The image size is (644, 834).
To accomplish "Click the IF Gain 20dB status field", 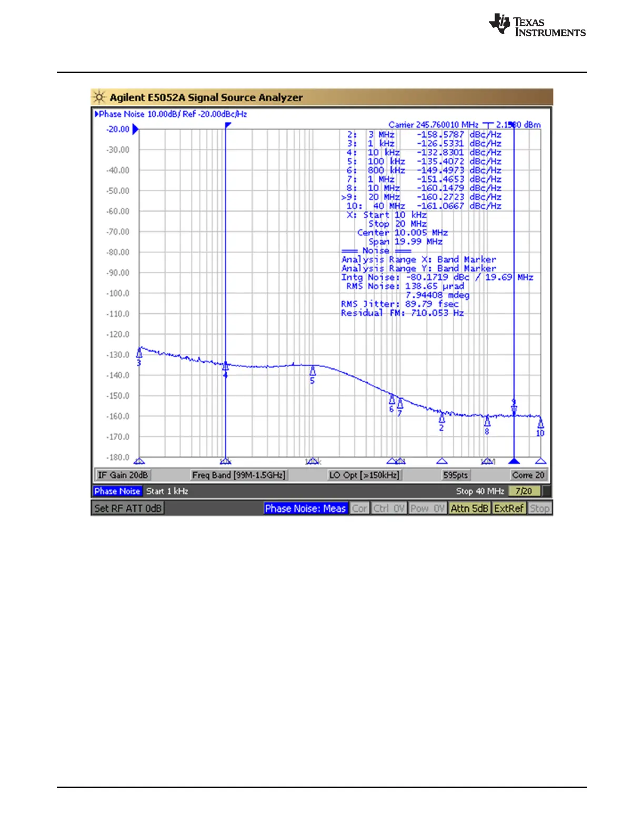I will point(123,475).
